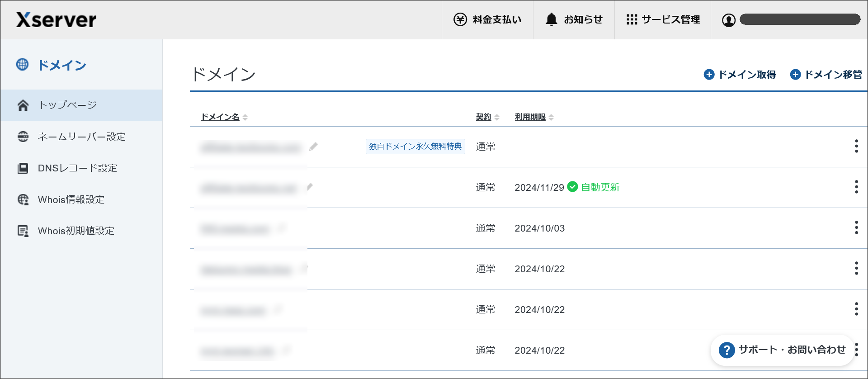Click sort arrows next to 利用期限
The image size is (868, 379).
click(x=551, y=118)
